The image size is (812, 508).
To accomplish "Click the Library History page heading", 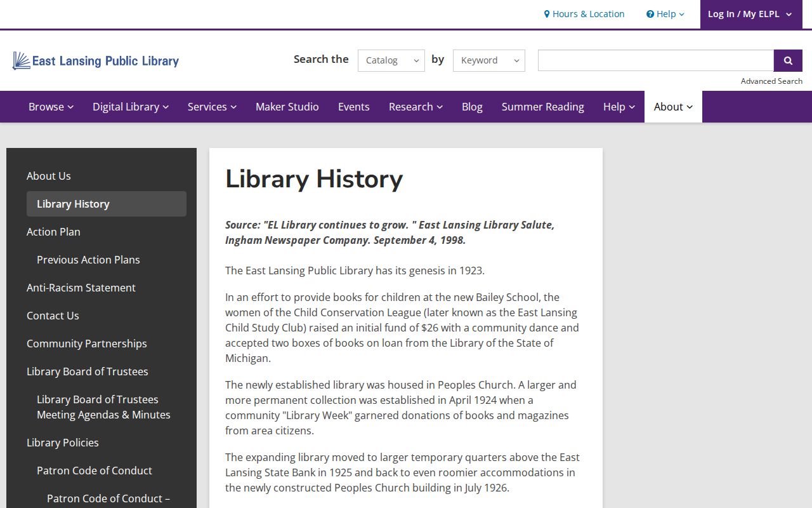I will [314, 178].
